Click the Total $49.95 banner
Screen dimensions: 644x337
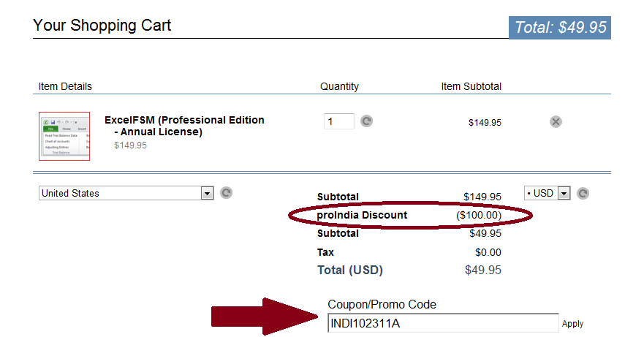(x=560, y=28)
